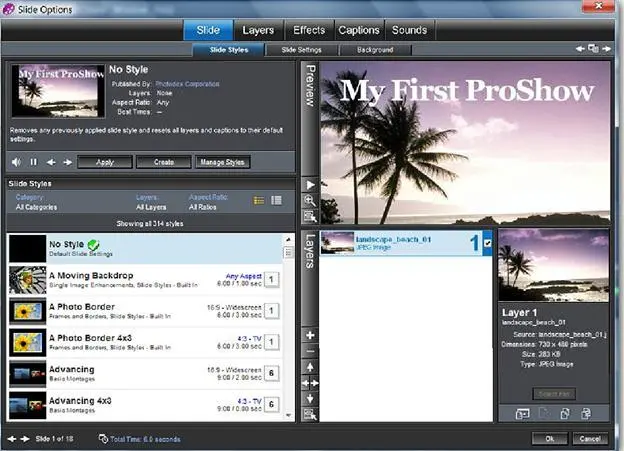Open the Sounds tab
This screenshot has width=624, height=451.
click(x=410, y=30)
